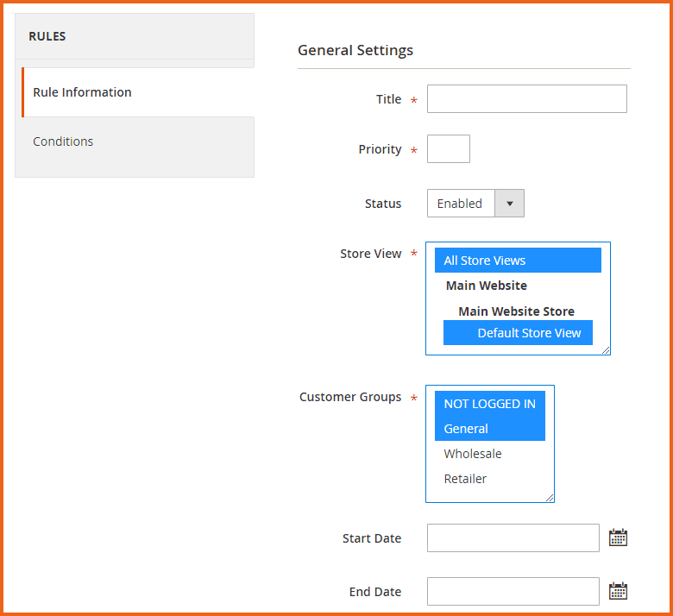Open the End Date calendar picker
Viewport: 673px width, 616px height.
618,591
